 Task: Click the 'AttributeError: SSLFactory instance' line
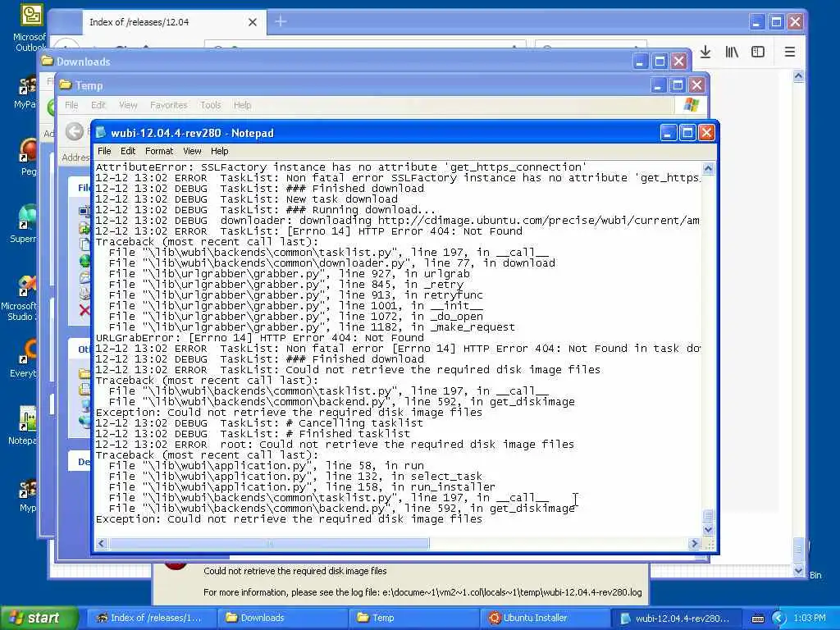(x=340, y=167)
